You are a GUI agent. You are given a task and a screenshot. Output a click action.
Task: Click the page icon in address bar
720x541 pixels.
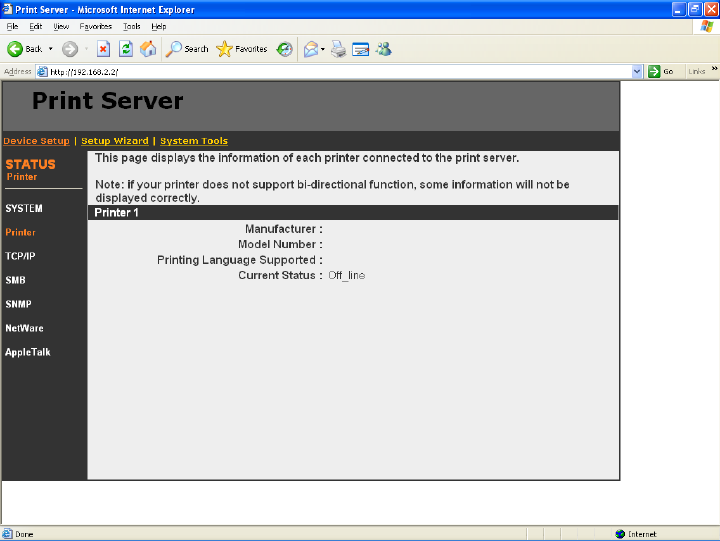click(42, 72)
